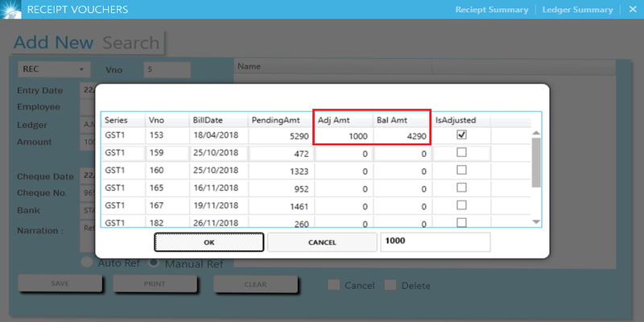Image resolution: width=644 pixels, height=322 pixels.
Task: Select bill date 18/04/2018 cell
Action: point(219,136)
